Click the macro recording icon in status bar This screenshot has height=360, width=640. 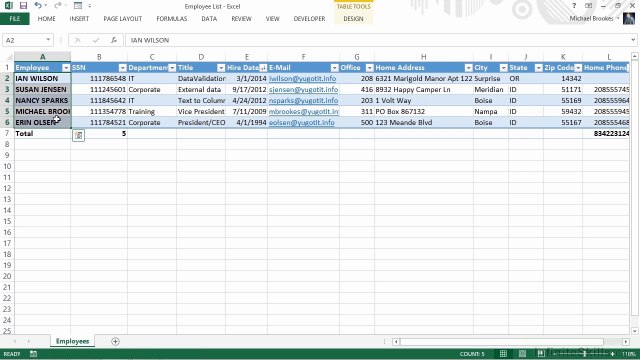[33, 354]
